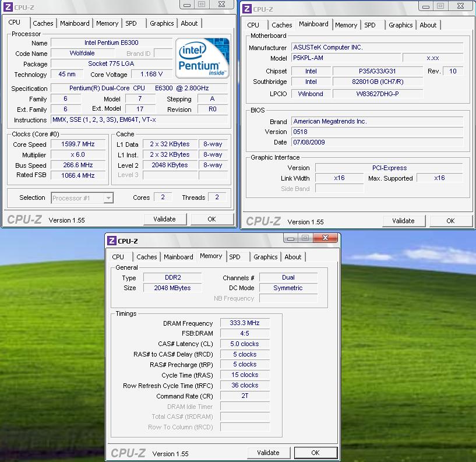Click OK in the processor info window
Viewport: 476px width, 462px height.
pos(212,219)
